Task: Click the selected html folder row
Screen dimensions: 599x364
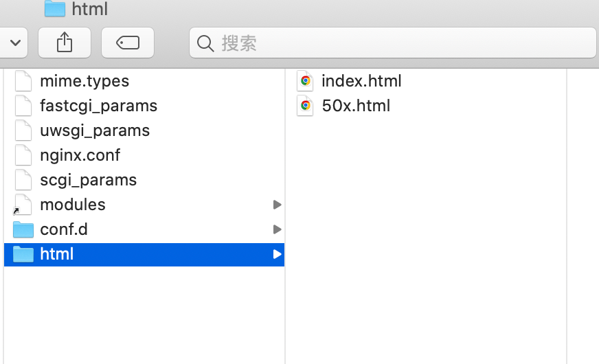Action: point(144,254)
